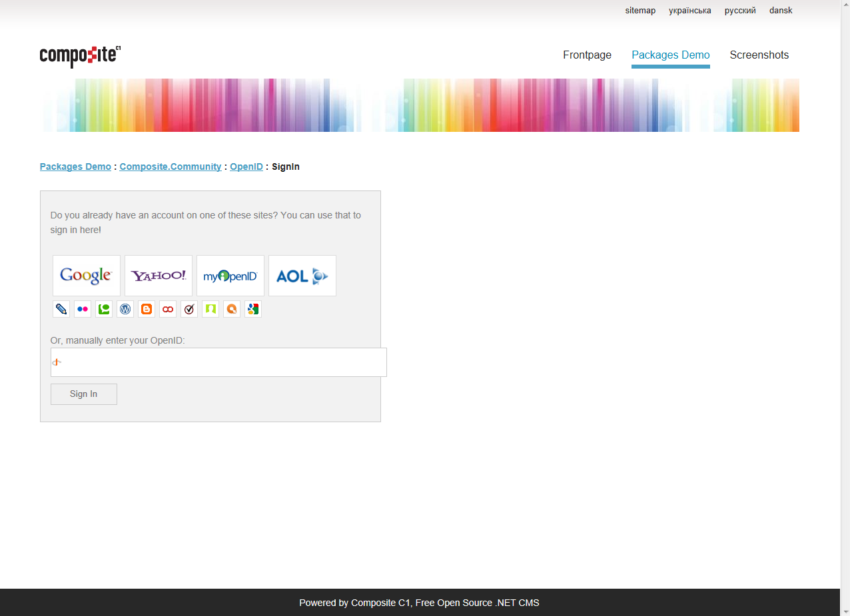Click the red double-ring Vidoop icon
The width and height of the screenshot is (850, 616).
[168, 309]
